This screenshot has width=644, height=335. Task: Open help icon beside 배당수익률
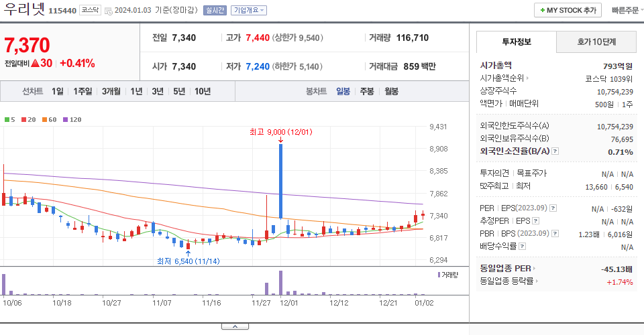522,247
